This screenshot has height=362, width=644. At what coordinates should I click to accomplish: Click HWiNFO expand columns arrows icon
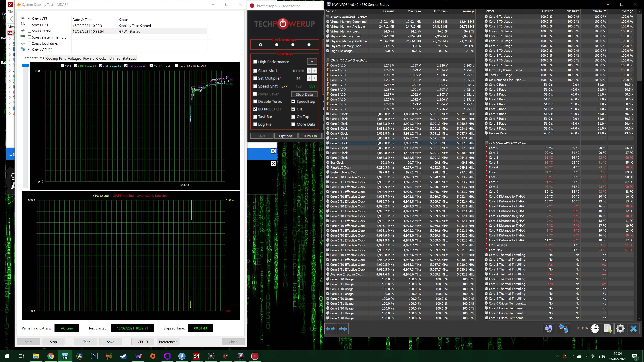[x=330, y=329]
